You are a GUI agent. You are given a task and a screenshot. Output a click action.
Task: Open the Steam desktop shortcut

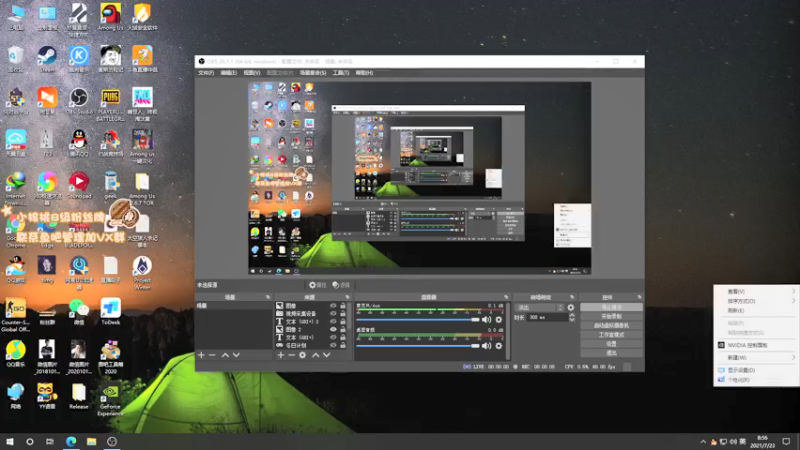(x=47, y=59)
